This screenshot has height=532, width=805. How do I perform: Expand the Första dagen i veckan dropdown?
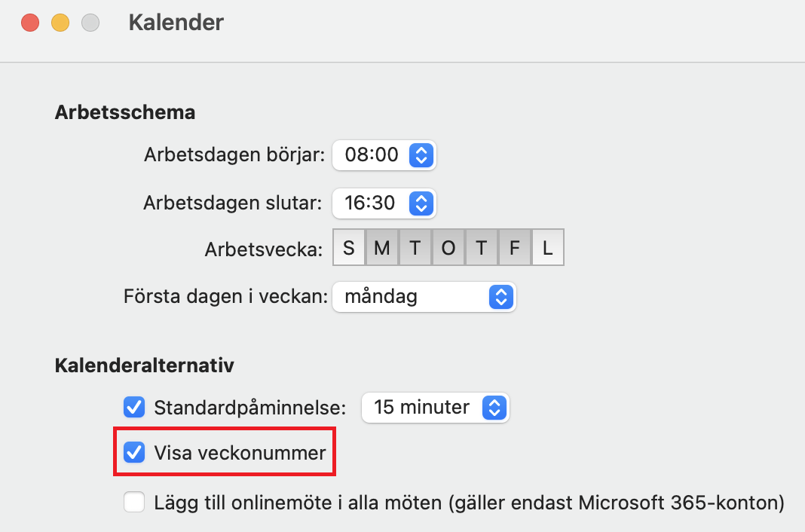[x=500, y=297]
